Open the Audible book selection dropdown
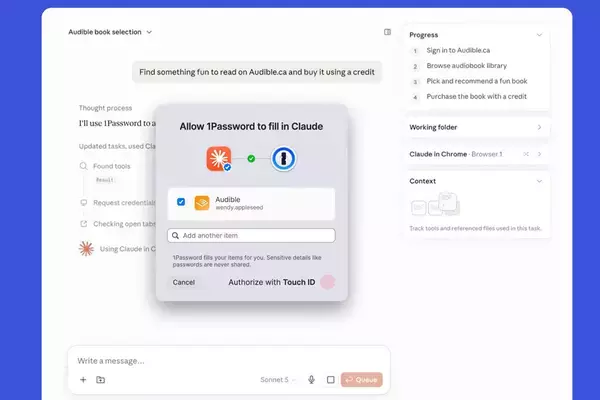600x400 pixels. click(x=110, y=32)
